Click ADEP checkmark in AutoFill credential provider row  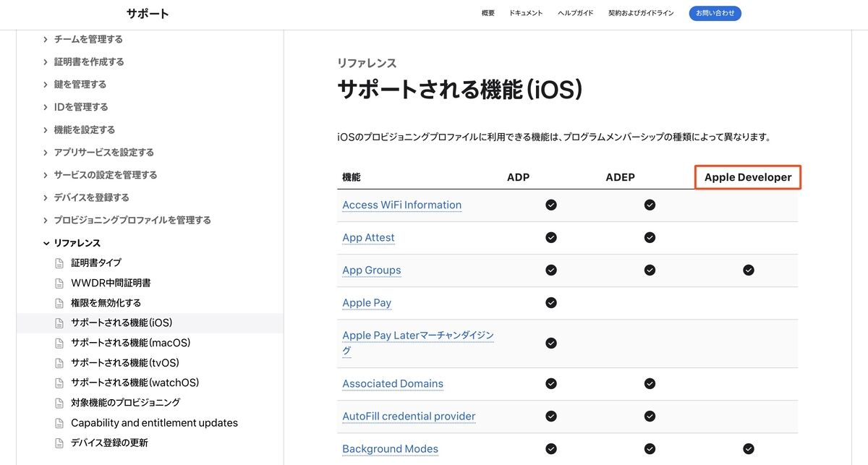coord(650,416)
